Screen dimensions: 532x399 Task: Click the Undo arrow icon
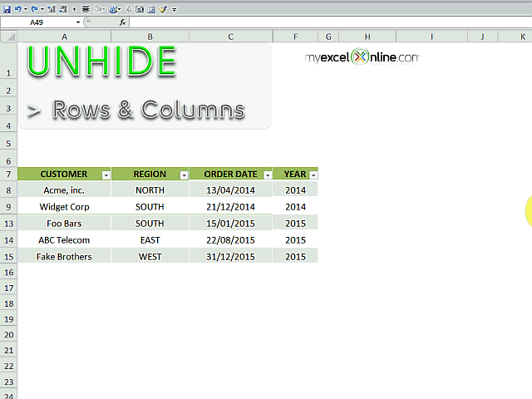(18, 9)
